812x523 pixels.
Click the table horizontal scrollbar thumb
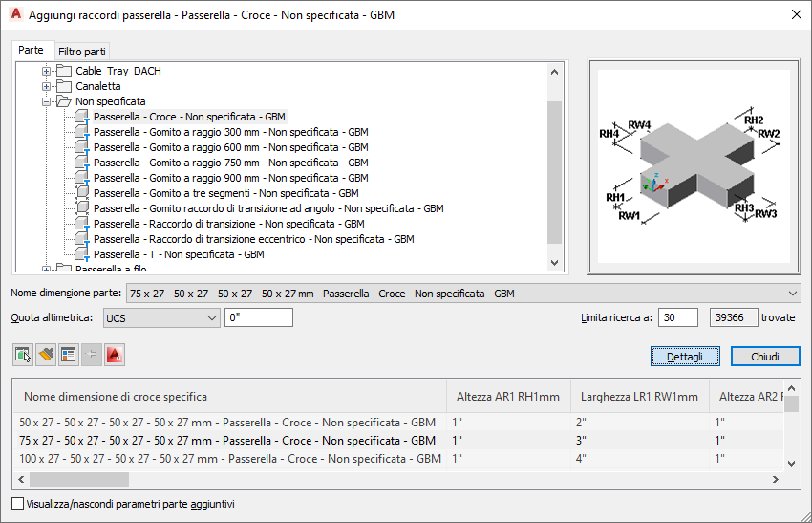click(79, 479)
